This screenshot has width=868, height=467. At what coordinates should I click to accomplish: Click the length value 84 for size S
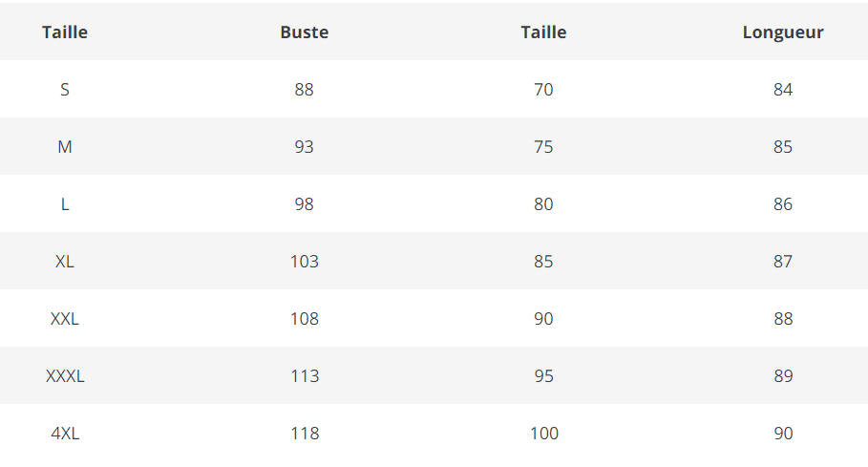tap(783, 90)
